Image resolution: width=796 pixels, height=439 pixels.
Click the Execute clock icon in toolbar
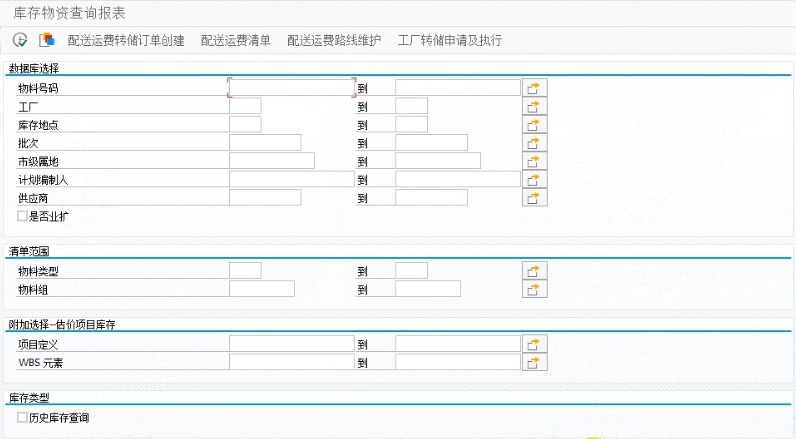[x=20, y=40]
